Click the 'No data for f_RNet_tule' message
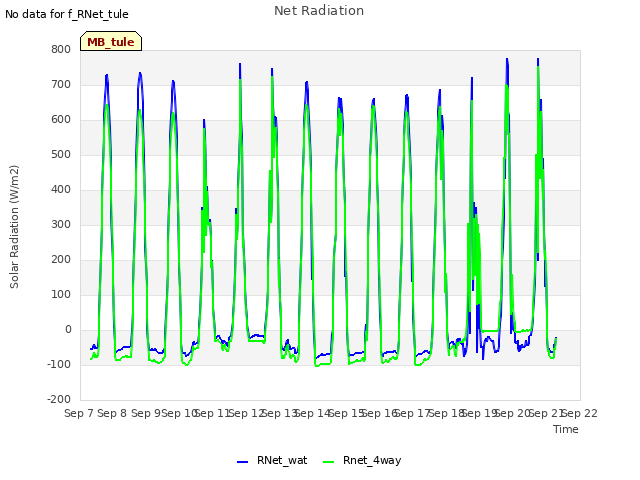This screenshot has height=480, width=640. tap(67, 14)
